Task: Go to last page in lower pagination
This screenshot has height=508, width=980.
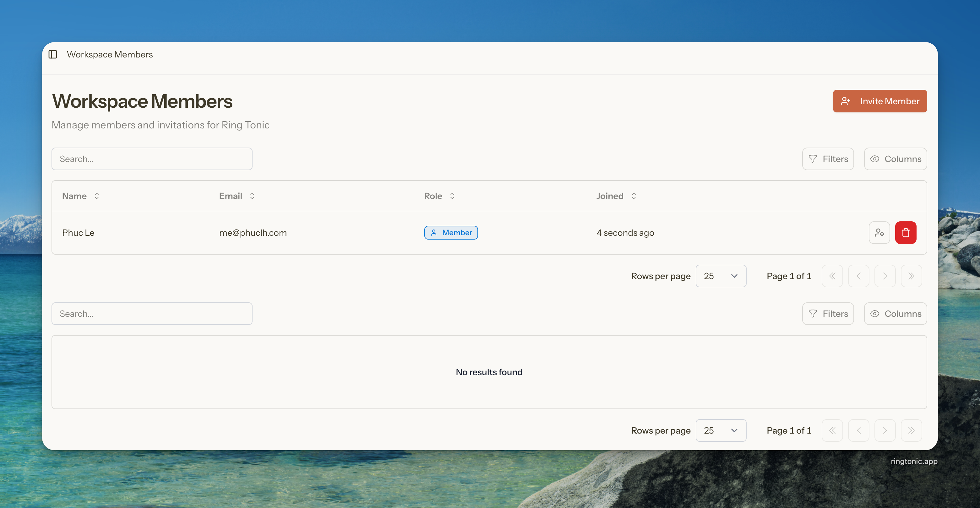Action: coord(911,430)
